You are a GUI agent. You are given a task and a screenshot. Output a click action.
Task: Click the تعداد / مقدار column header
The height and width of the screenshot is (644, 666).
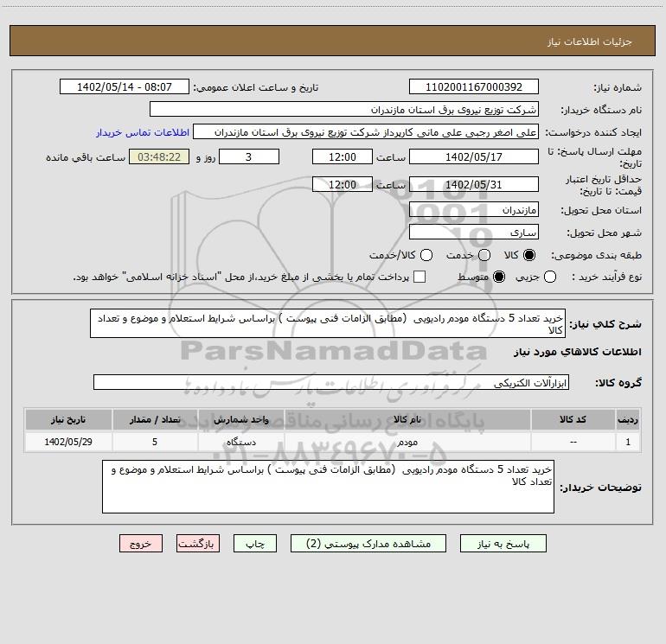point(155,419)
